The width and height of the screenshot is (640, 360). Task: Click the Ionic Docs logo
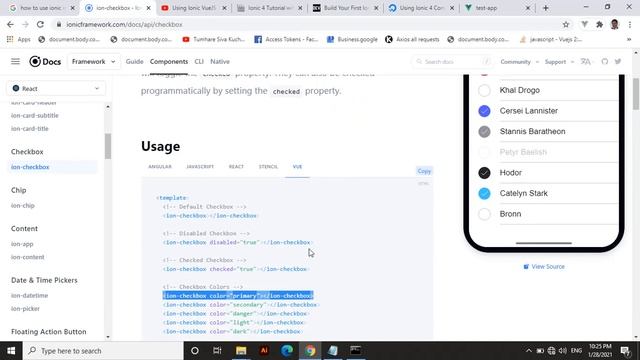tap(45, 62)
